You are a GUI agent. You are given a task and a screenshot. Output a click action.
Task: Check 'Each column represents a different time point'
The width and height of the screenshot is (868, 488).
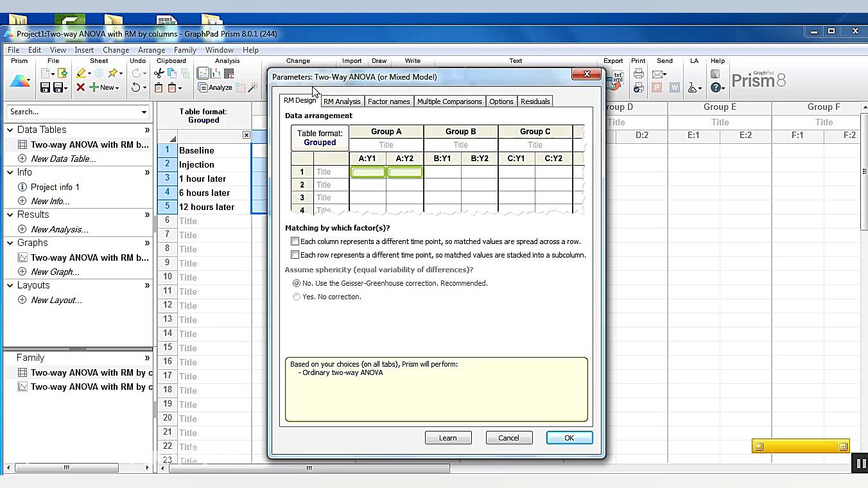coord(295,241)
